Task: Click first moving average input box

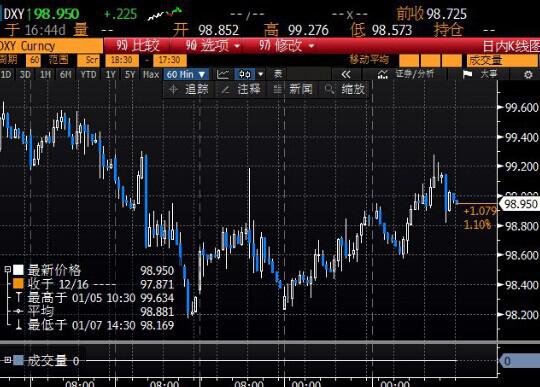Action: point(409,60)
